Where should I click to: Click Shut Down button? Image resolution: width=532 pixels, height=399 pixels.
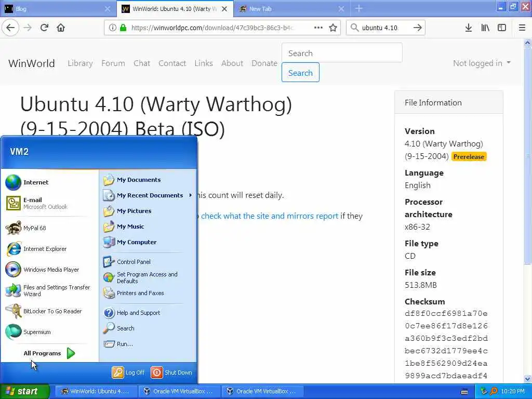click(x=171, y=373)
